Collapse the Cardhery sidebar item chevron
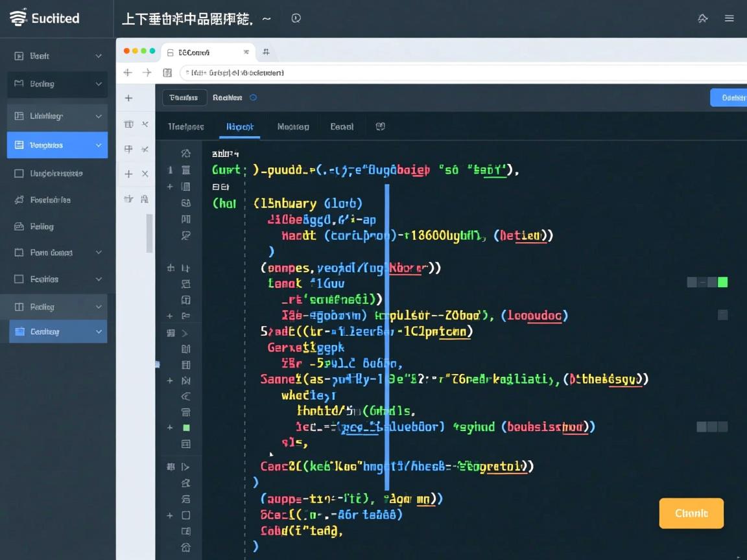This screenshot has width=747, height=560. [99, 332]
